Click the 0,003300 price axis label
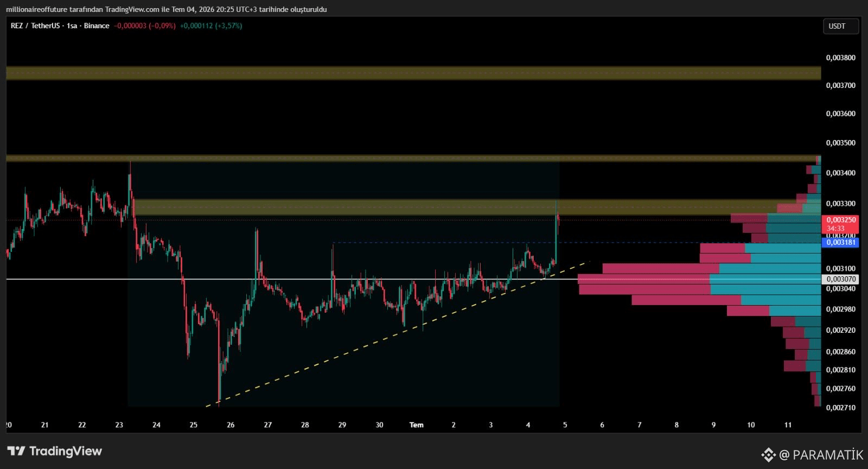This screenshot has height=469, width=868. [840, 204]
